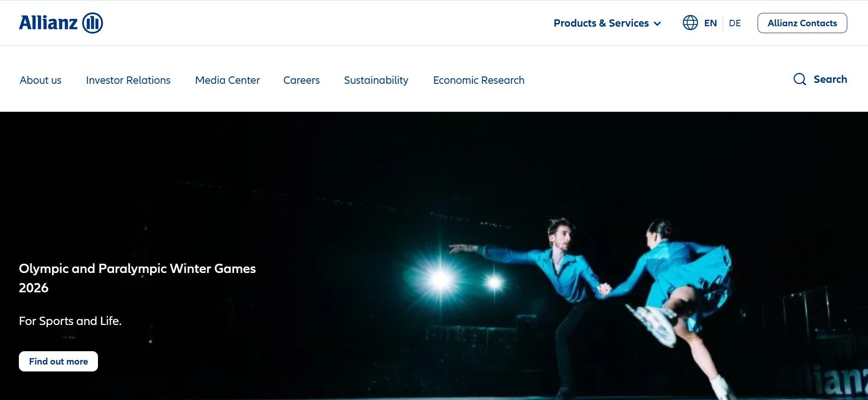Click the For Sports and Life tagline
Image resolution: width=868 pixels, height=400 pixels.
70,321
